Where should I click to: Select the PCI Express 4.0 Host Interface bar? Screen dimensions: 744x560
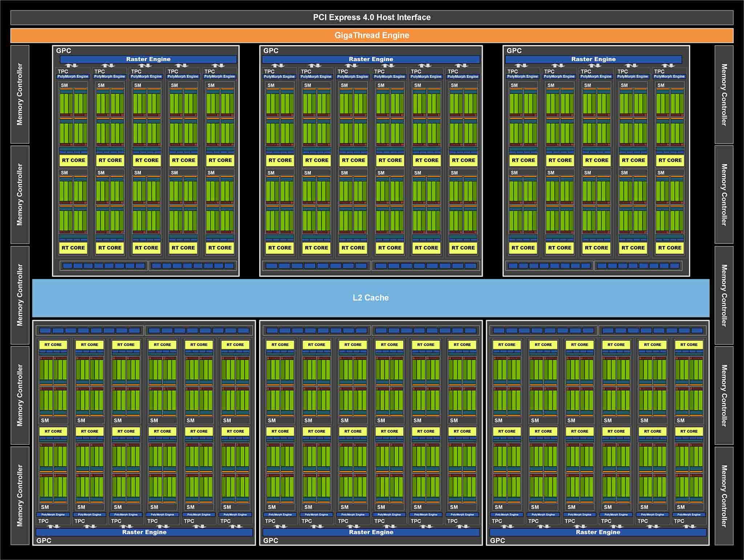coord(372,17)
